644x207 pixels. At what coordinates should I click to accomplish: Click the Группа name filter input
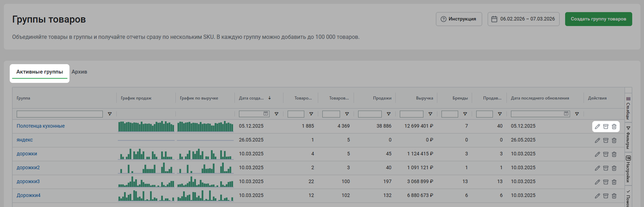click(60, 114)
